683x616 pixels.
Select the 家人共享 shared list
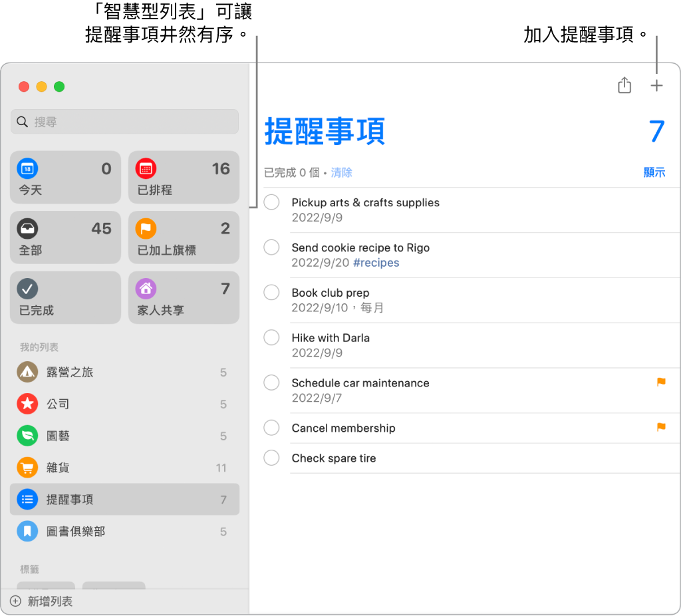(x=184, y=297)
